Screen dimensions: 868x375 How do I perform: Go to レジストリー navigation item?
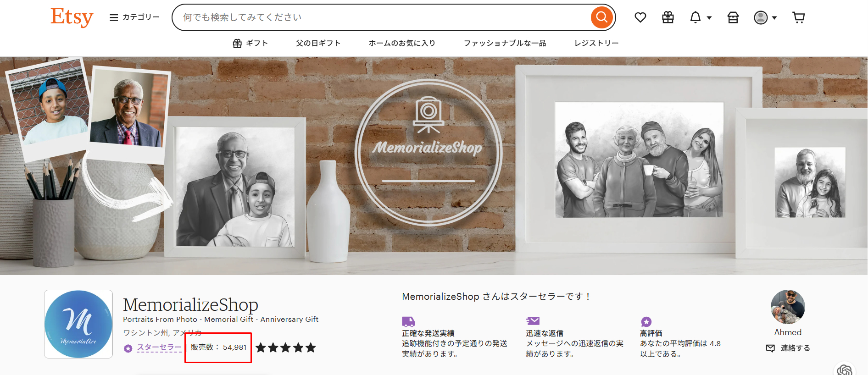pyautogui.click(x=596, y=43)
